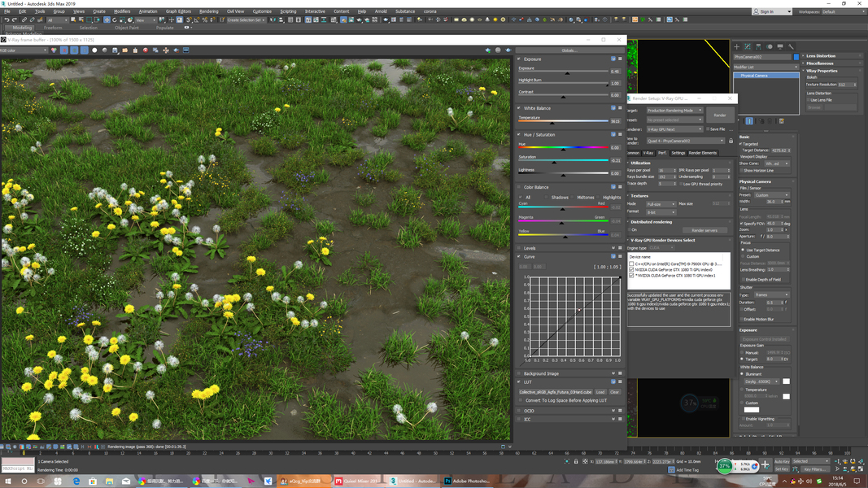Click the white circle alpha channel icon

[x=94, y=50]
